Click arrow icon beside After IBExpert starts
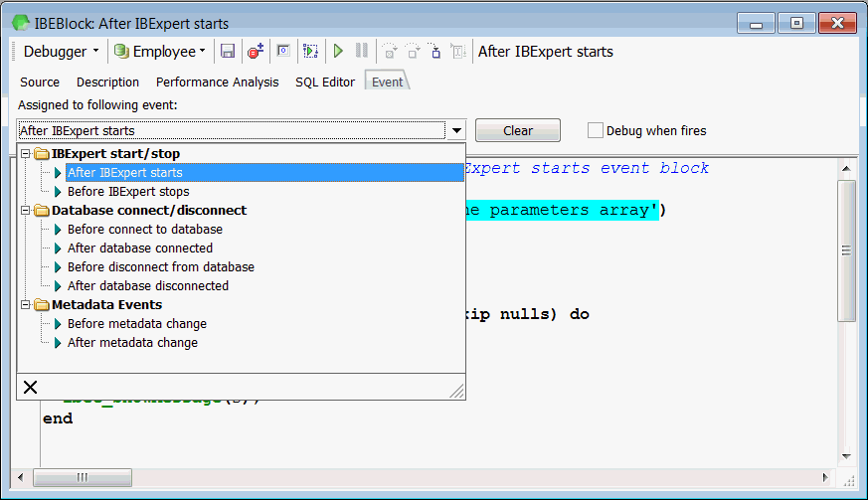This screenshot has width=868, height=500. (58, 173)
